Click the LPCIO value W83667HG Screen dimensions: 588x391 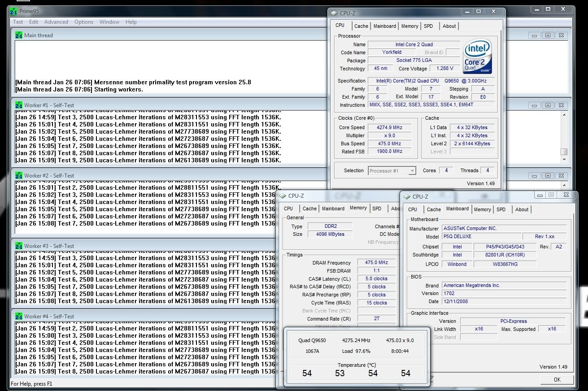point(505,264)
